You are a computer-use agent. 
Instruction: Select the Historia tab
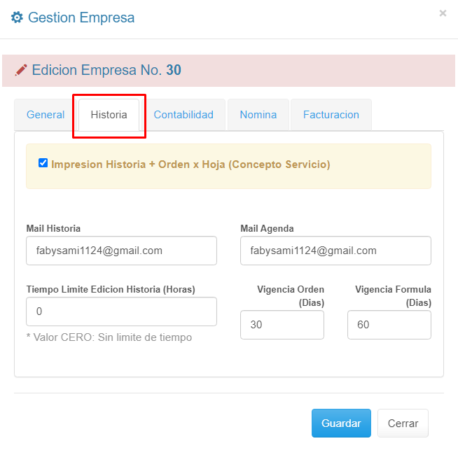pyautogui.click(x=109, y=115)
